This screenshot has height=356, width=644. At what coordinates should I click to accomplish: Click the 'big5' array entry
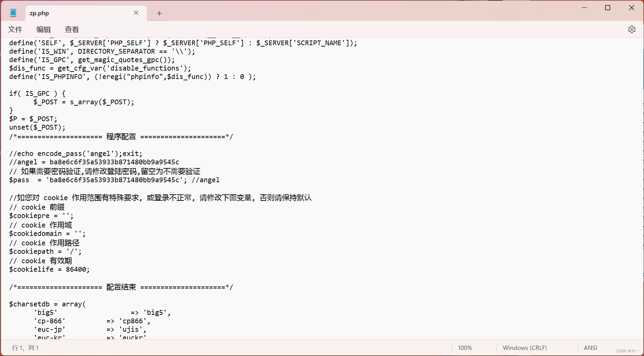[102, 312]
